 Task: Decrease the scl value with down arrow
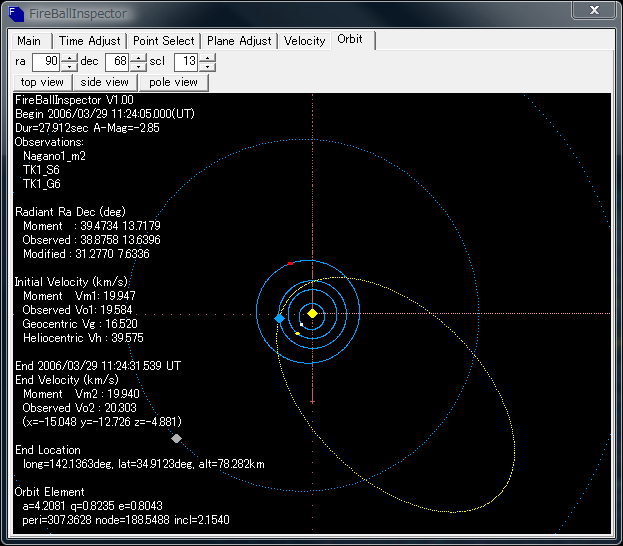tap(207, 67)
